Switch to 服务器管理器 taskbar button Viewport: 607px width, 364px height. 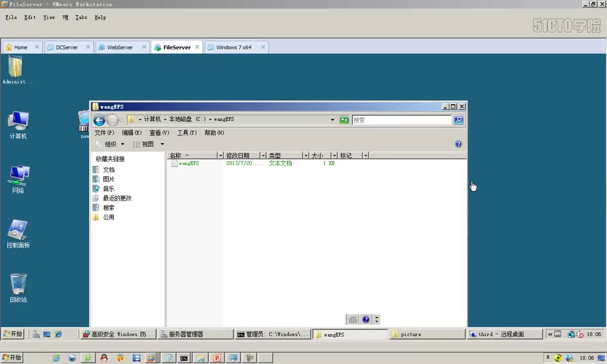(195, 334)
